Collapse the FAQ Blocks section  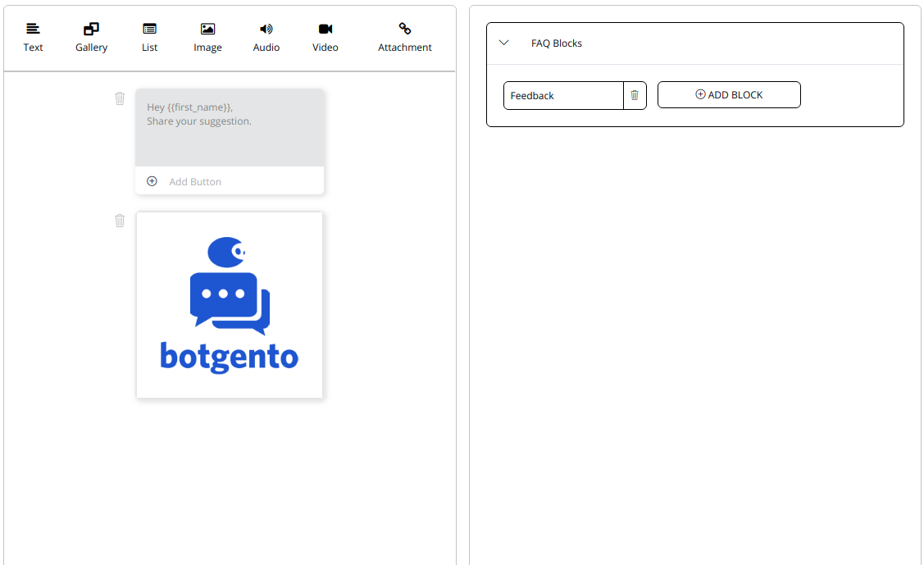pos(504,43)
